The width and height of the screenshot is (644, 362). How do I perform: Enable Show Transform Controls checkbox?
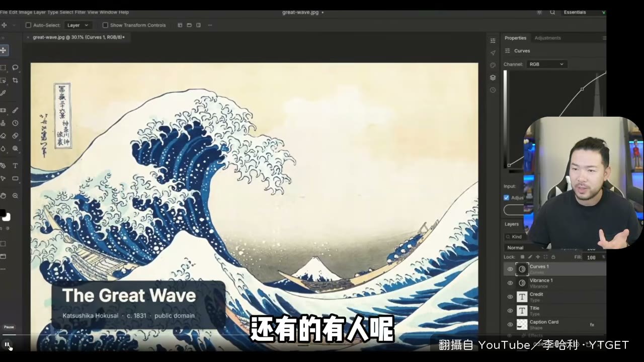click(105, 25)
